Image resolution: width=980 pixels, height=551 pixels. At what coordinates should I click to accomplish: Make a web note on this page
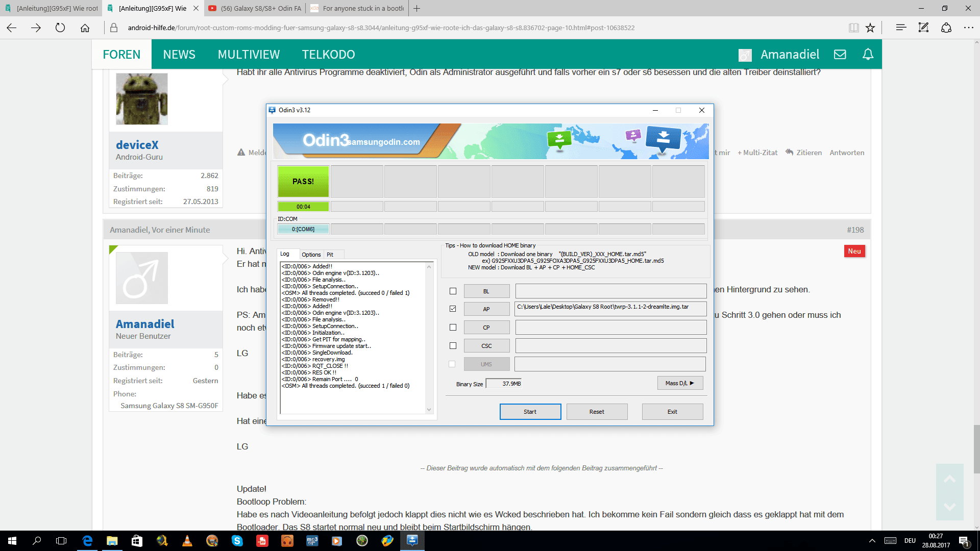(923, 28)
